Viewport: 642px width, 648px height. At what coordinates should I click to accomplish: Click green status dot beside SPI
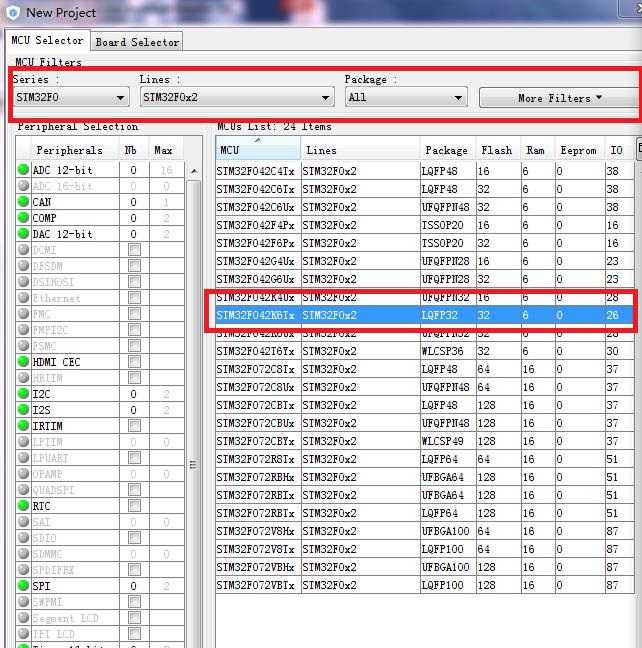point(24,585)
